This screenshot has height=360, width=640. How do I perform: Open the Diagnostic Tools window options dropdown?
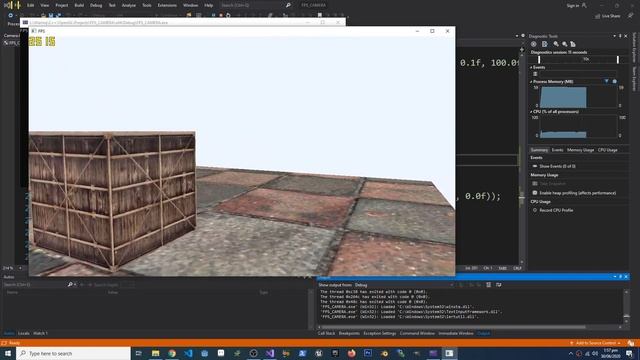[614, 36]
